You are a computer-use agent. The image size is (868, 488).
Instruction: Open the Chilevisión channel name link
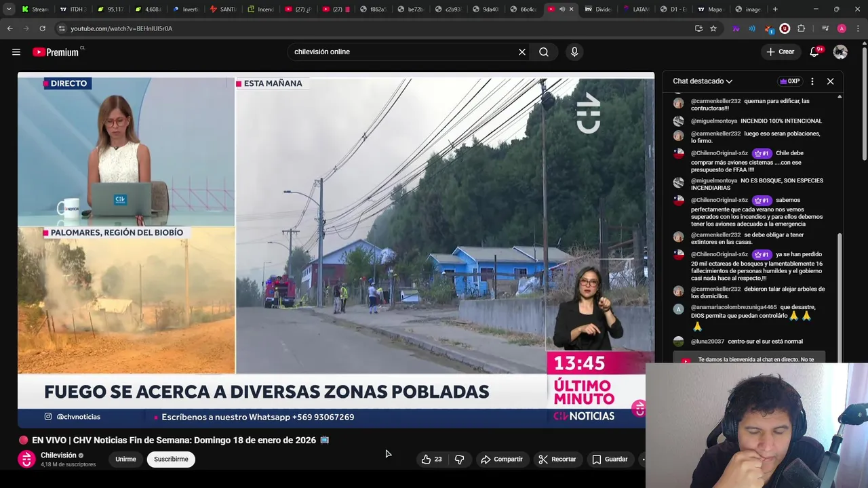(58, 455)
